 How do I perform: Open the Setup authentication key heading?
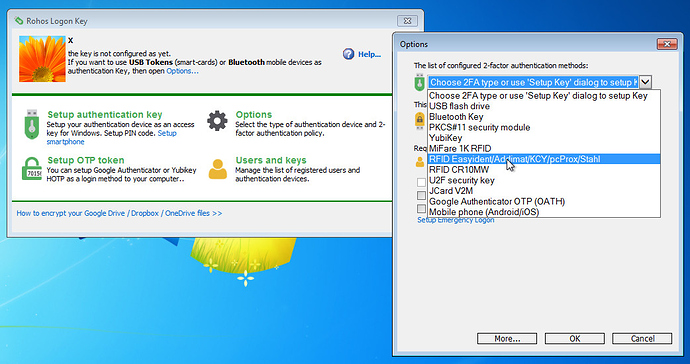pos(105,114)
